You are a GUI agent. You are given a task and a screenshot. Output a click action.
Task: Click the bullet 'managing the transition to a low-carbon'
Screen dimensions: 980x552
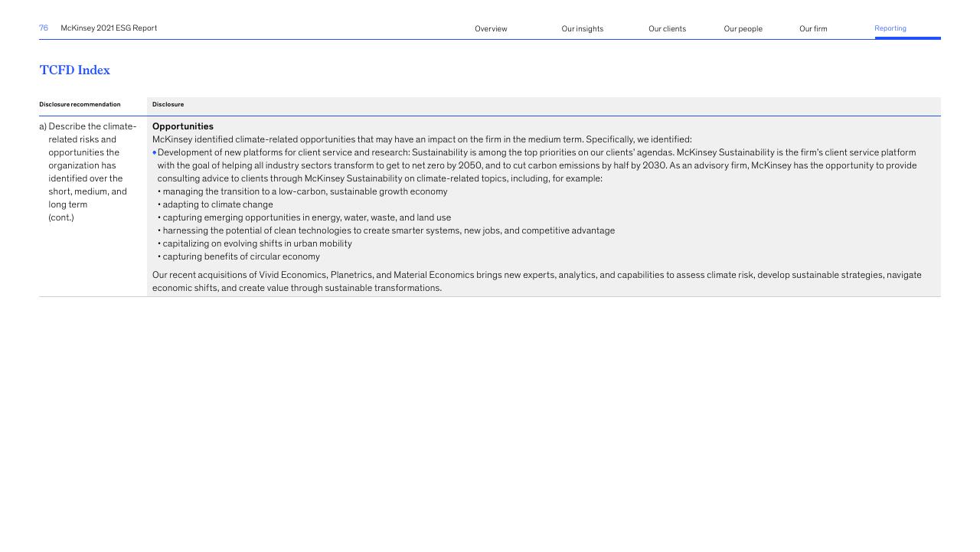pyautogui.click(x=302, y=191)
